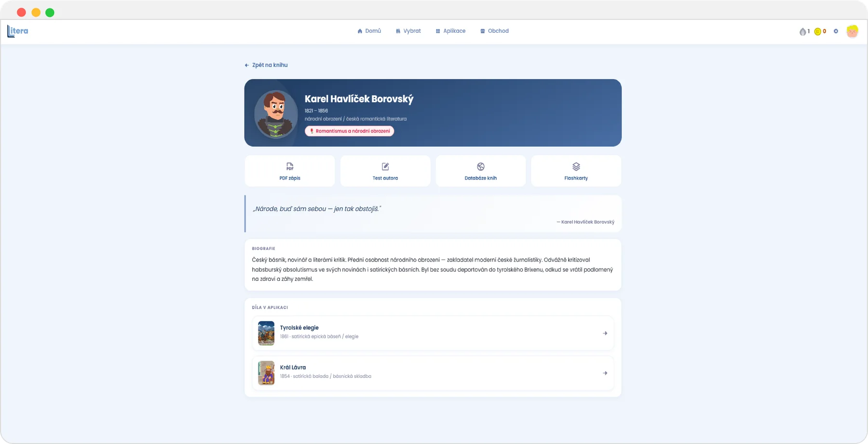
Task: Click the Tyrolské elegie cover thumbnail
Action: click(266, 333)
